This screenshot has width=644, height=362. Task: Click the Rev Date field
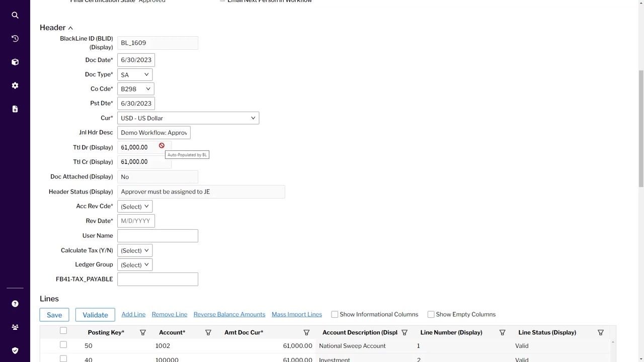pos(136,221)
